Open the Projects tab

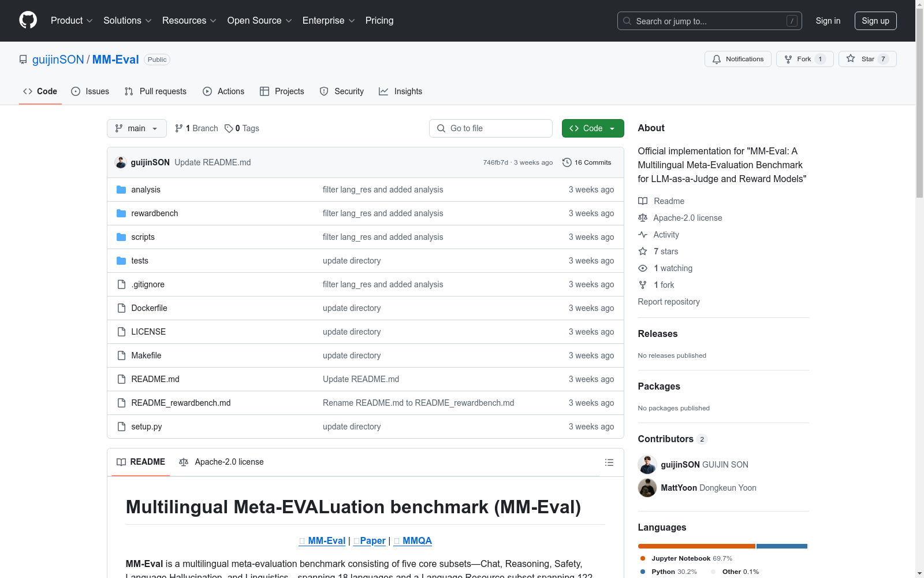[282, 91]
